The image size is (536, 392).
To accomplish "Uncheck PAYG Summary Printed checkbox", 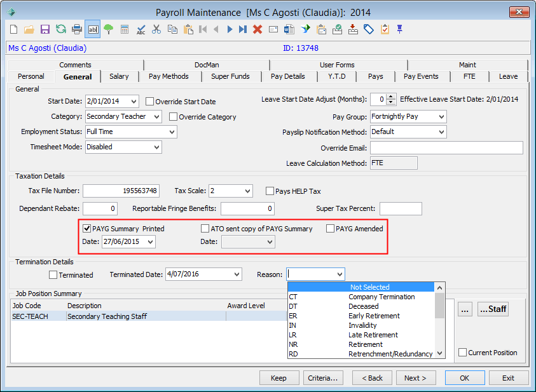I will click(x=87, y=229).
